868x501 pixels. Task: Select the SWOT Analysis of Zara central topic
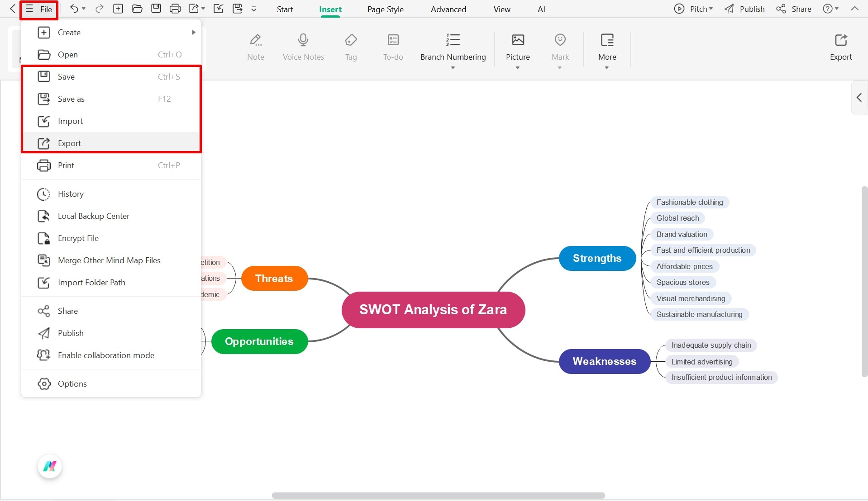pos(433,310)
